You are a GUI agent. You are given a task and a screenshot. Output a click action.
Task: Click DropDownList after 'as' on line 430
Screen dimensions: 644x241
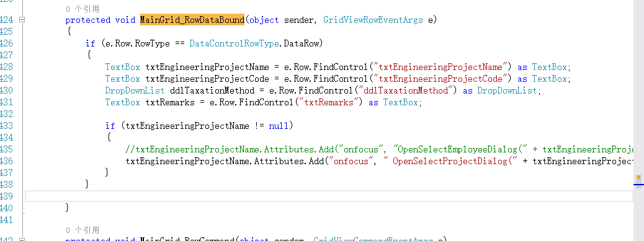tap(508, 90)
